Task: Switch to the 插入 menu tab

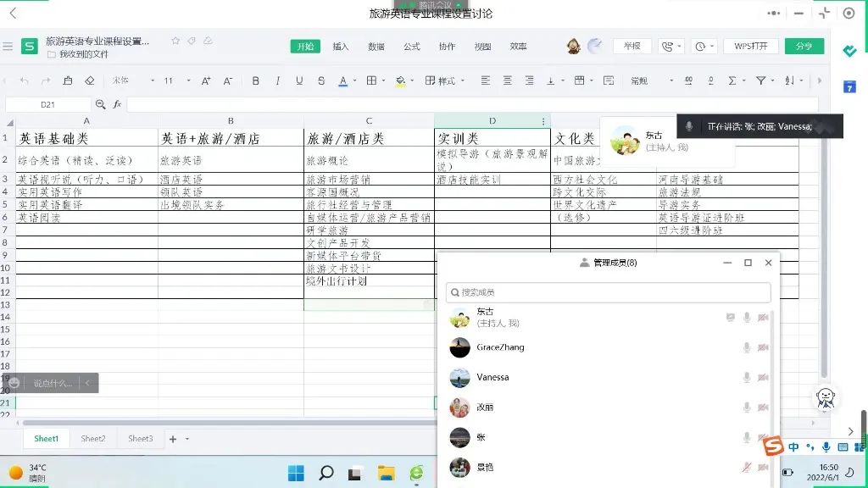Action: (x=341, y=47)
